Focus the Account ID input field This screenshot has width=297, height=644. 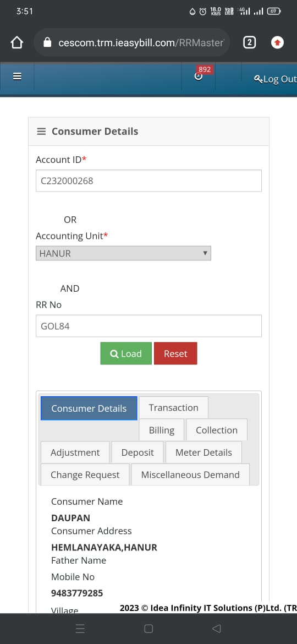[148, 181]
